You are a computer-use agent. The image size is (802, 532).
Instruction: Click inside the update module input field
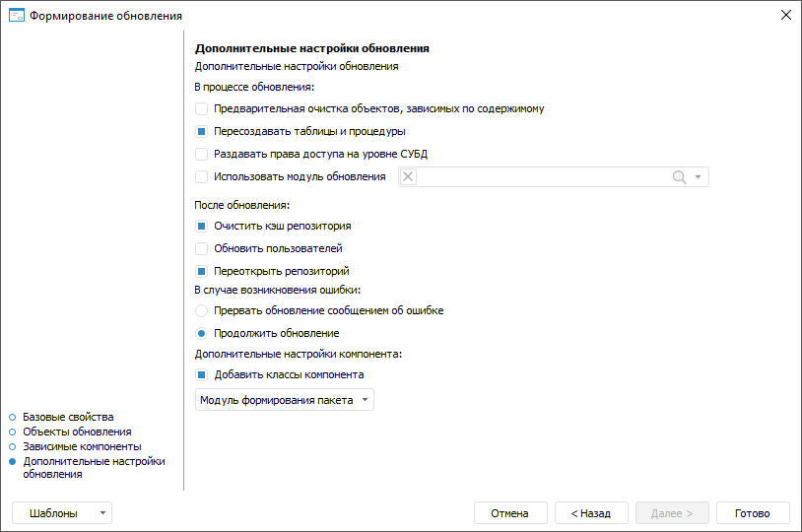coord(542,177)
